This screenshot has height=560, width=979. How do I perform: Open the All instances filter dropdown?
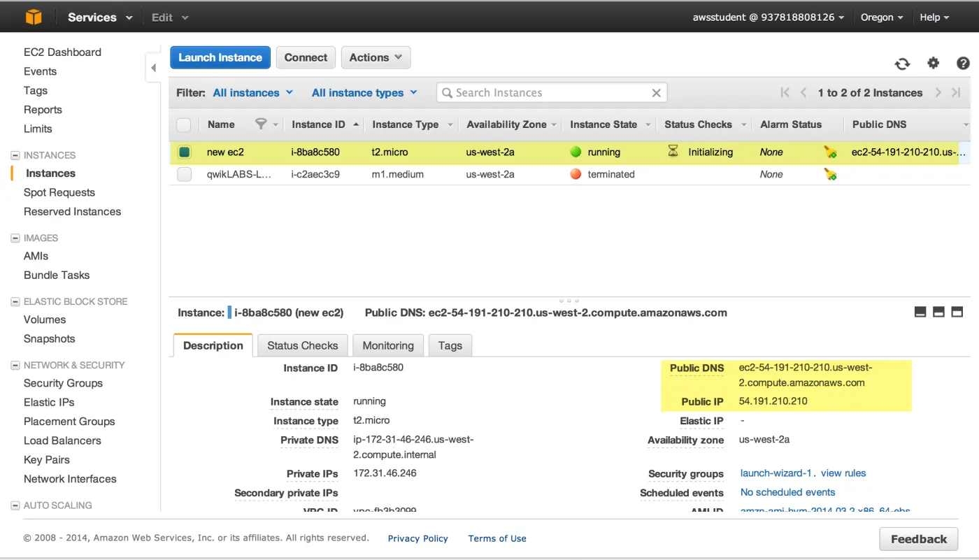click(252, 92)
